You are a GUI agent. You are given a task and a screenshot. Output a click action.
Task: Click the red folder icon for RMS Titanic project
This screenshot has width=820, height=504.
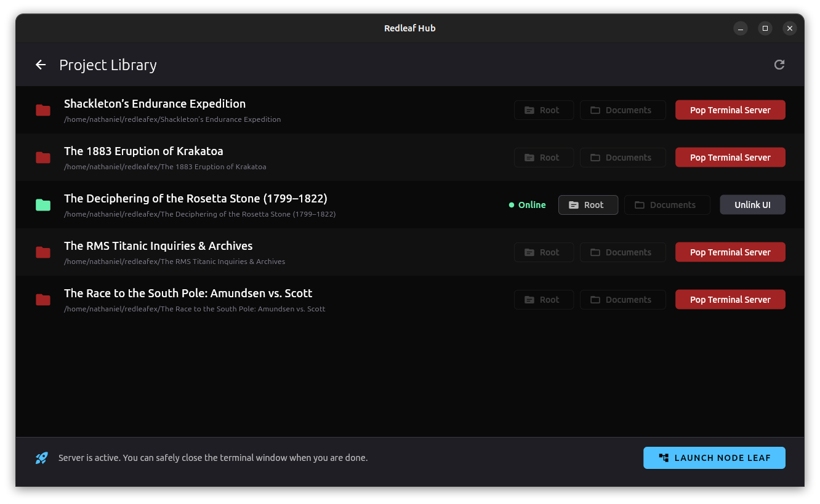(43, 252)
